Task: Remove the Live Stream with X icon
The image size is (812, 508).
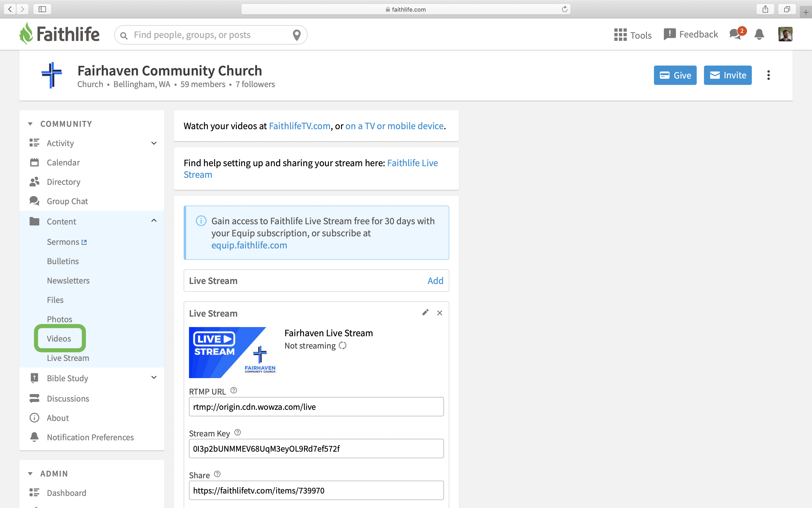Action: (440, 313)
